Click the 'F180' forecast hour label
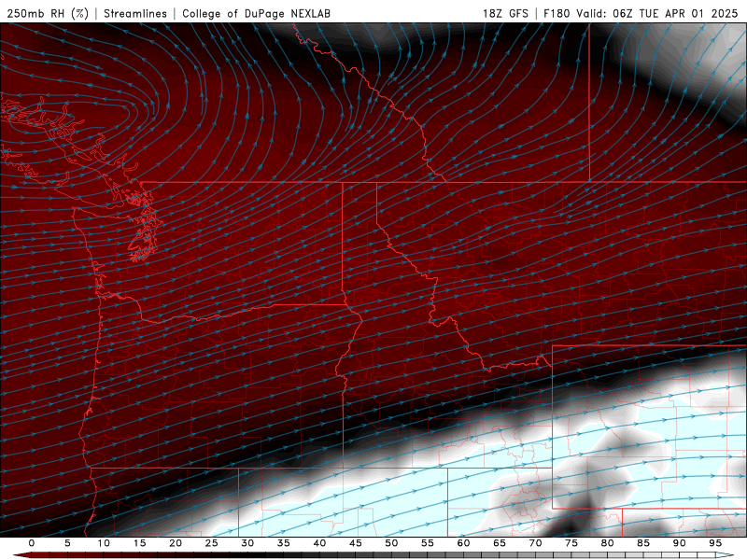This screenshot has height=560, width=747. pyautogui.click(x=557, y=13)
